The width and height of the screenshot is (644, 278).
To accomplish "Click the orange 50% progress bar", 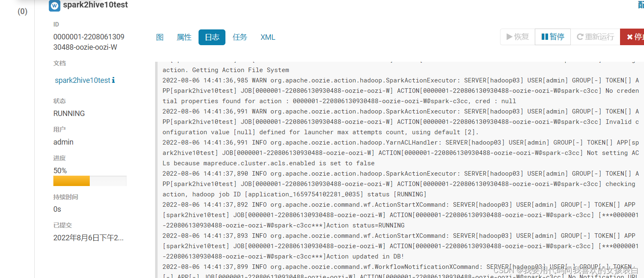I will tap(72, 181).
